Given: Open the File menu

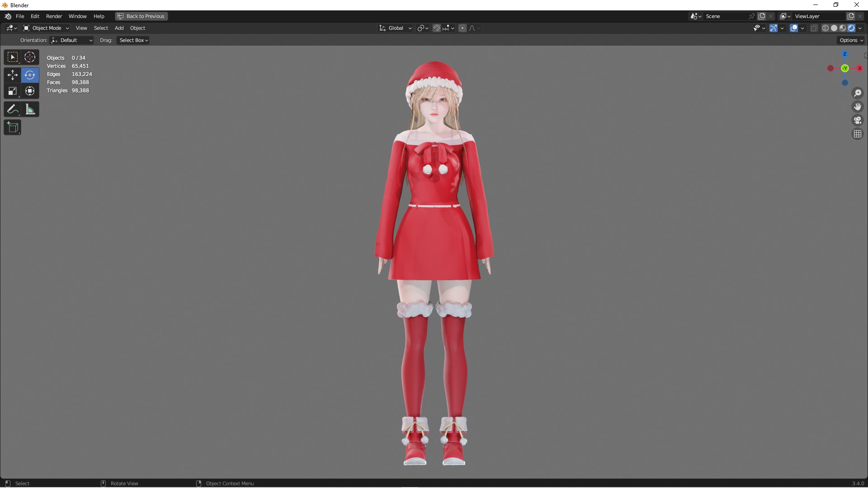Looking at the screenshot, I should [20, 16].
